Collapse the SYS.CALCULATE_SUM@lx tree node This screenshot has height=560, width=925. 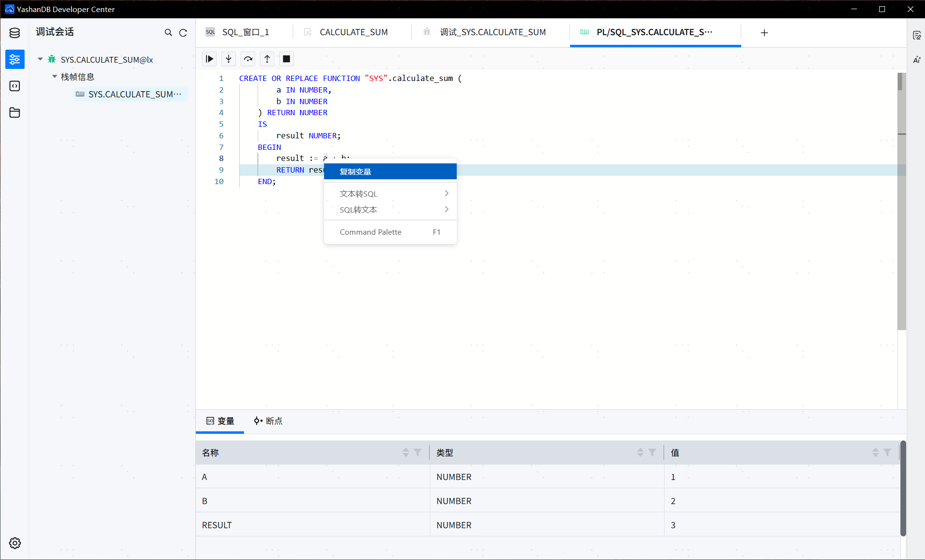[40, 59]
